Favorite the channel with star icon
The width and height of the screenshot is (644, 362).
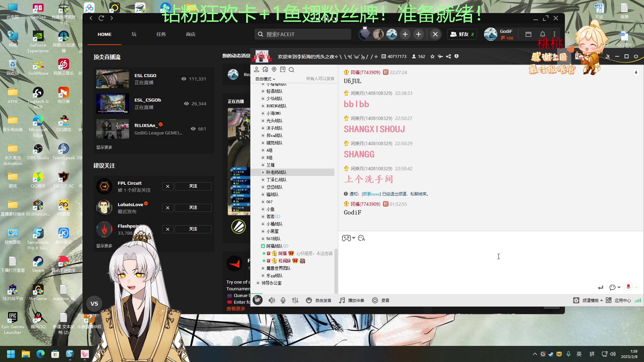pyautogui.click(x=432, y=56)
